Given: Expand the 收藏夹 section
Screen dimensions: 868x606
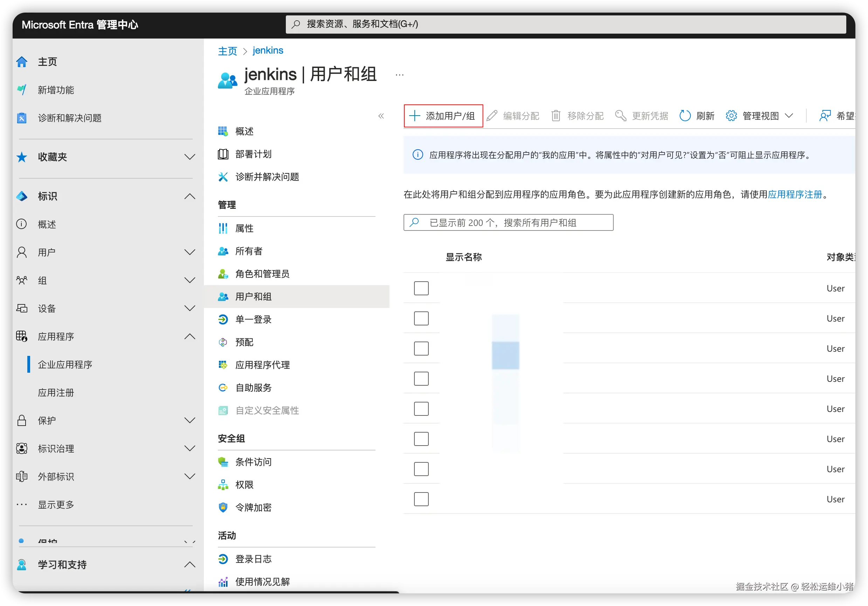Looking at the screenshot, I should [x=190, y=157].
